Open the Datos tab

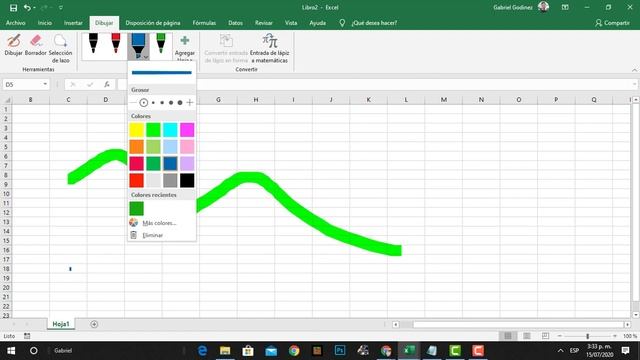coord(236,23)
